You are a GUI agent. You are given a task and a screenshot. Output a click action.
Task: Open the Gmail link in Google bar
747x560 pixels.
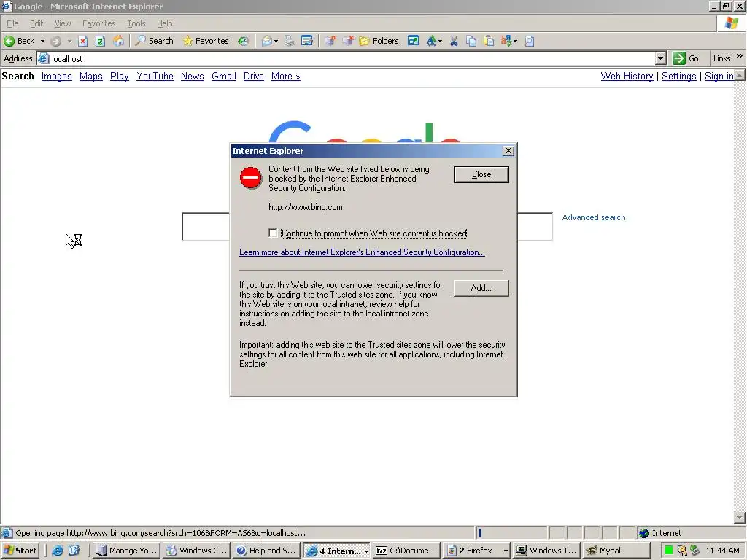coord(224,76)
